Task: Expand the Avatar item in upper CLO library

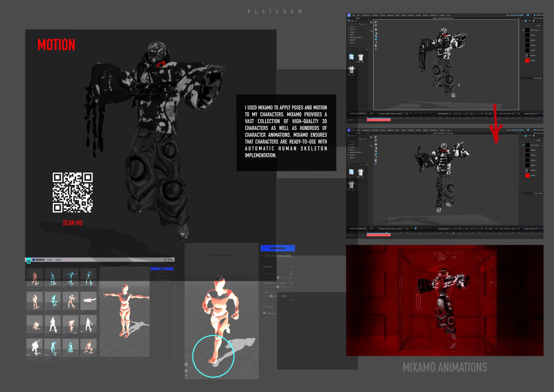Action: pos(349,29)
